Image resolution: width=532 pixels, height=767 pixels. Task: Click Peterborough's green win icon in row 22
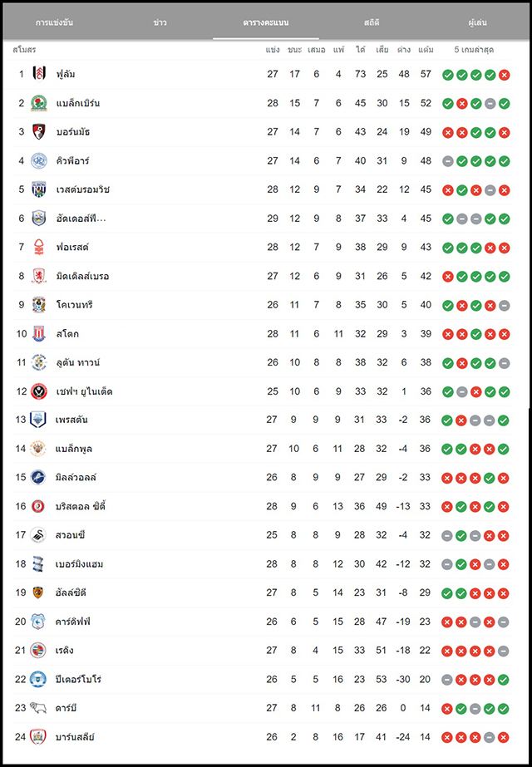[503, 680]
